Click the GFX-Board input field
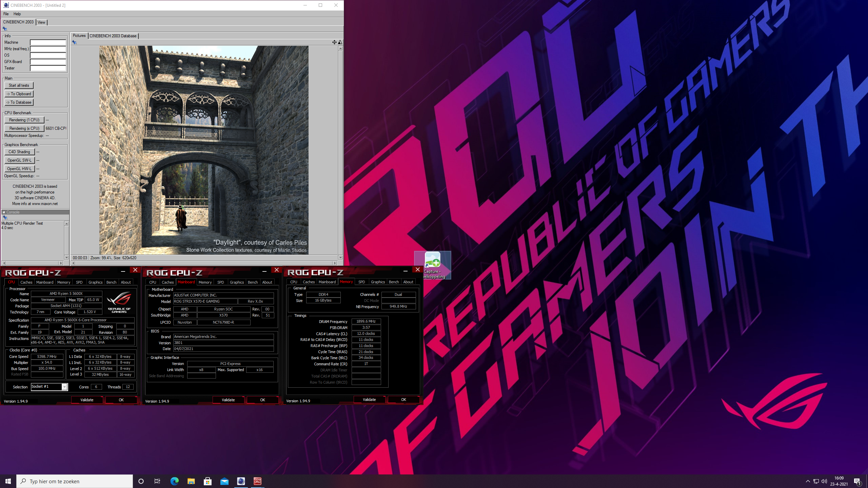868x488 pixels. point(48,62)
